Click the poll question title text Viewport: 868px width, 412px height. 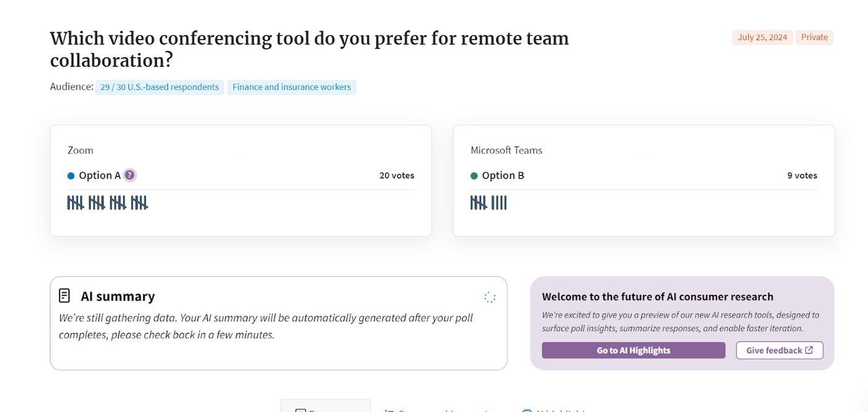point(309,49)
